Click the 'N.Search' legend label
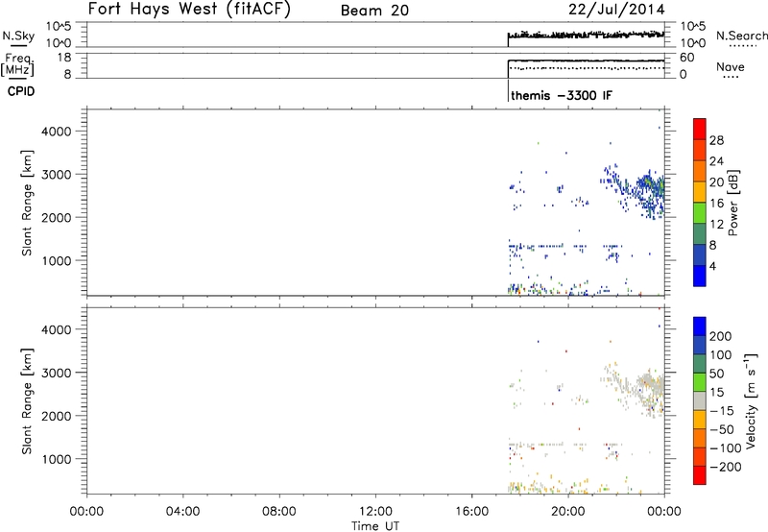The height and width of the screenshot is (532, 768). [742, 36]
